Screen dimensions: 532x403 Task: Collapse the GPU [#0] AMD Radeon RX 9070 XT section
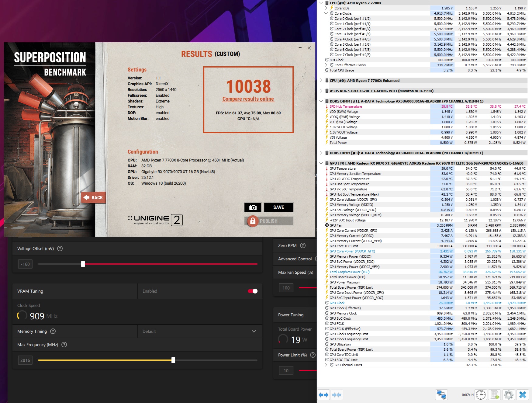[321, 163]
